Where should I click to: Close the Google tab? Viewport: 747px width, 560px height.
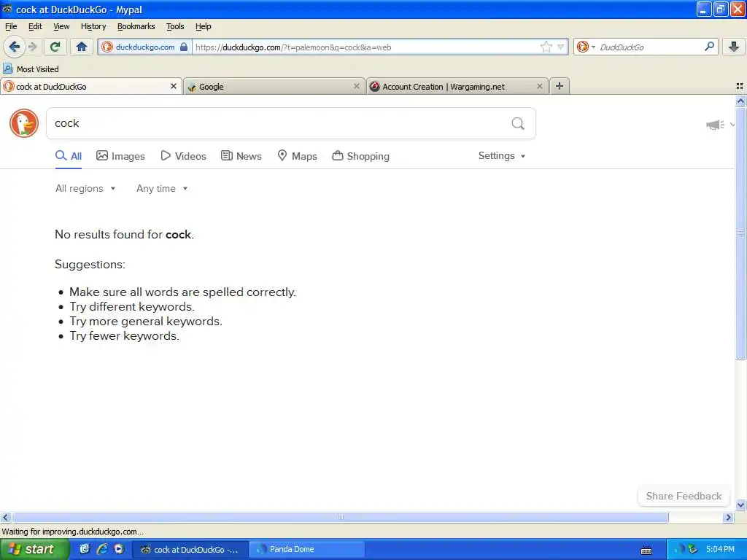356,86
